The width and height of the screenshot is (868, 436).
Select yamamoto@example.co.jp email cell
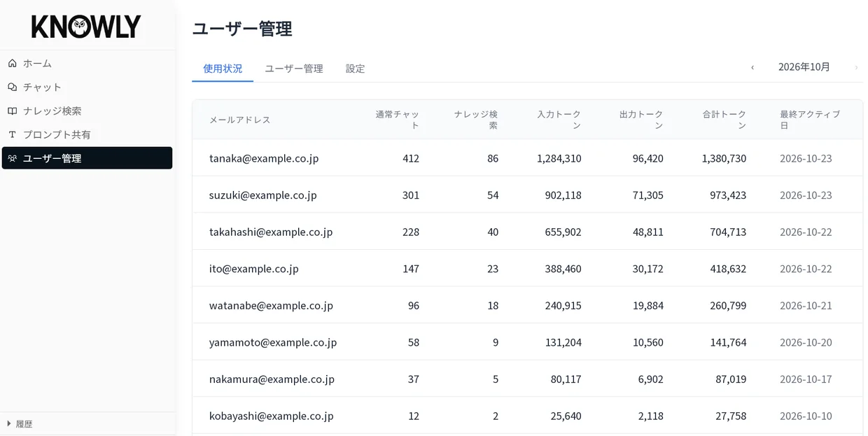(273, 342)
